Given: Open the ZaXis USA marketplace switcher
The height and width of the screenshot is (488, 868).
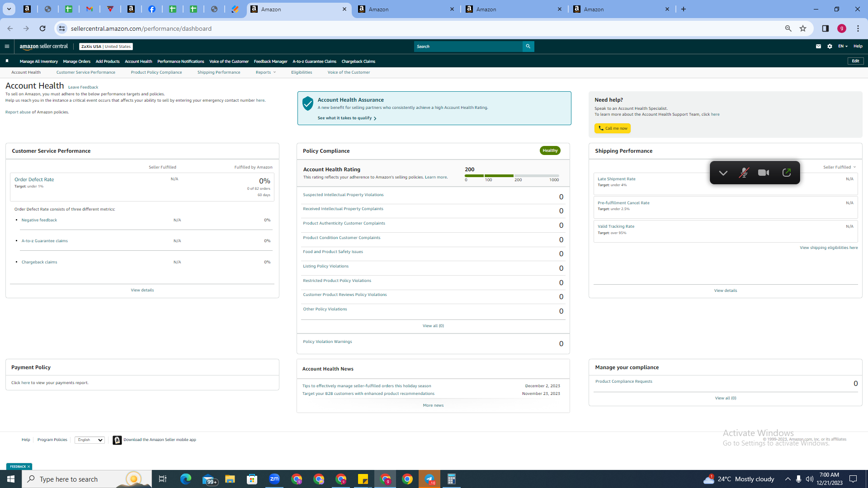Looking at the screenshot, I should (x=106, y=46).
